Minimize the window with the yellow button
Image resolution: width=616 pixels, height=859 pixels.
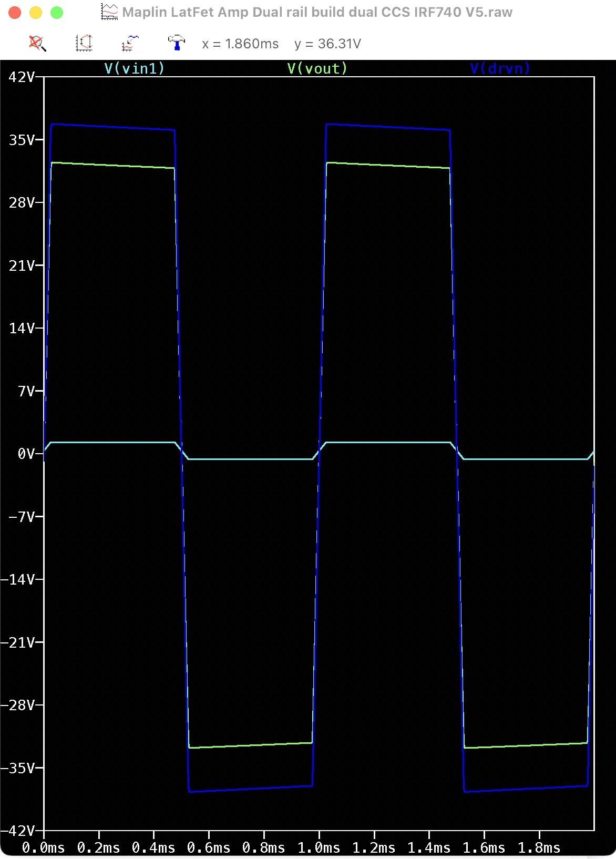(x=36, y=13)
